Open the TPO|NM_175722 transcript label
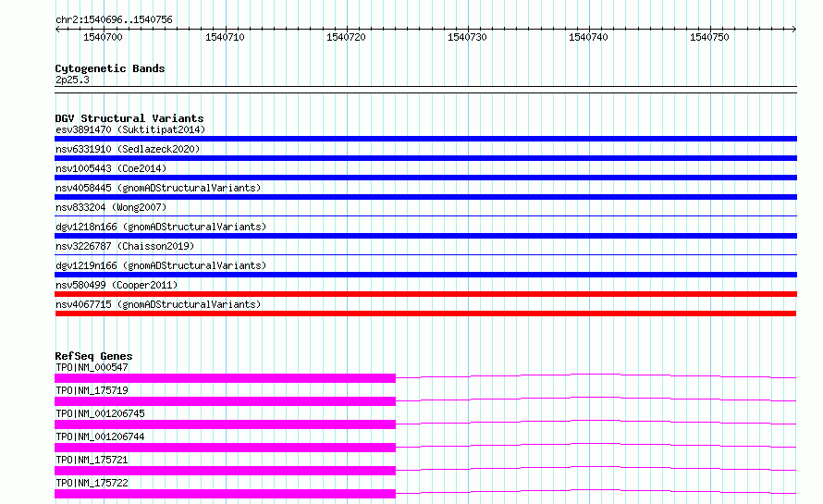 92,483
